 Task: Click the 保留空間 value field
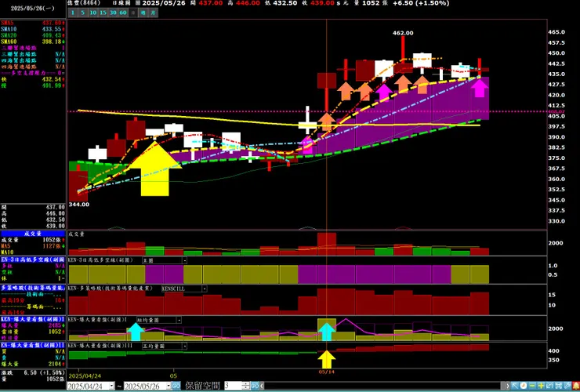[233, 386]
